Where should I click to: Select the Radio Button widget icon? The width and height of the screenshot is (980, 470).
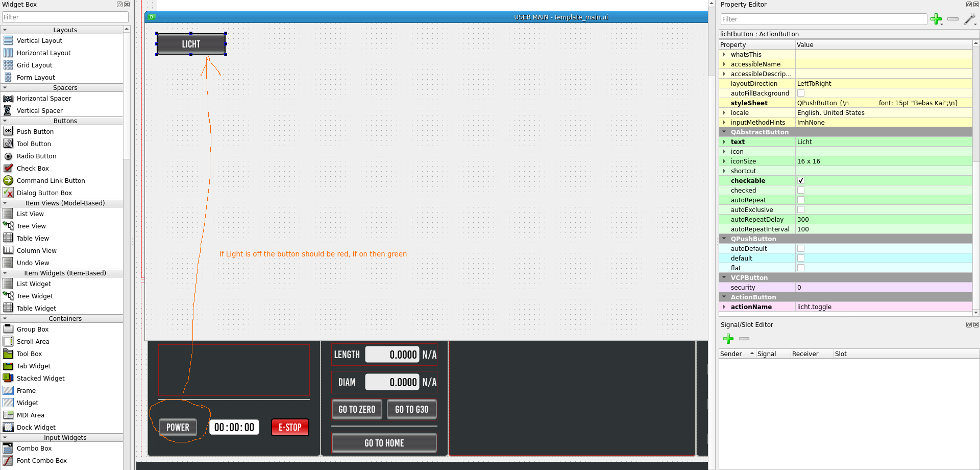click(x=8, y=156)
